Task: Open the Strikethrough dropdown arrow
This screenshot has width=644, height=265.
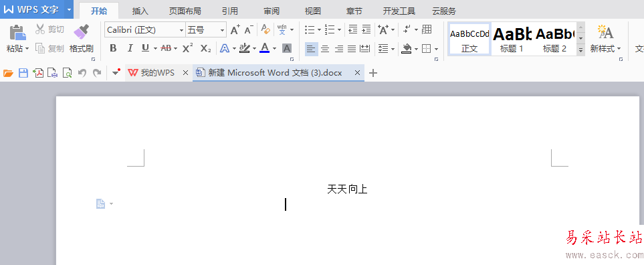Action: pos(175,48)
